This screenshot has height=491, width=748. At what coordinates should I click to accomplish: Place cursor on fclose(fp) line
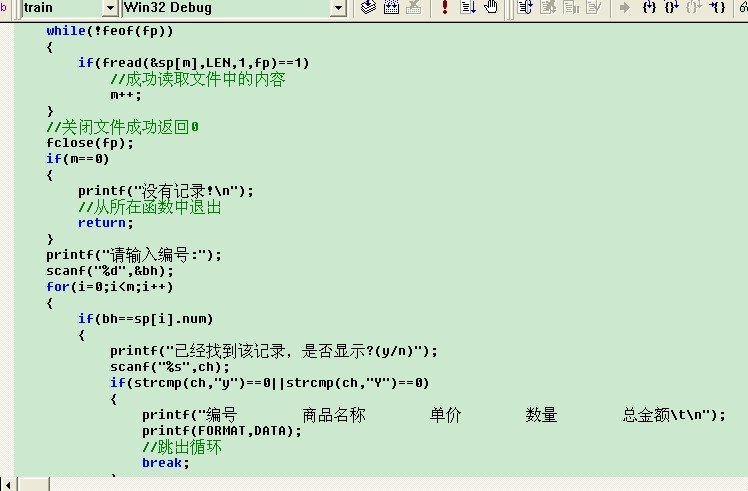coord(90,143)
